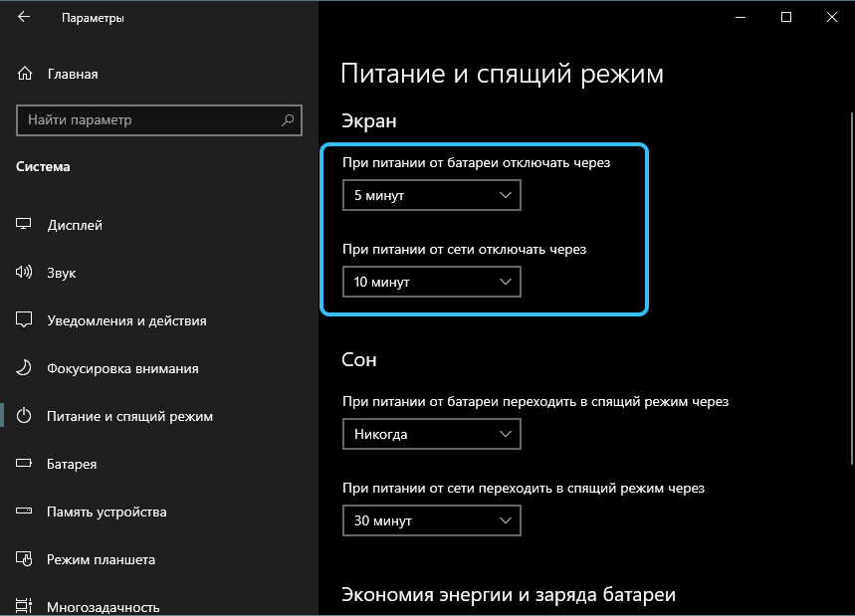This screenshot has height=616, width=855.
Task: Expand the plugged-in sleep dropdown showing 30 минут
Action: [x=431, y=520]
